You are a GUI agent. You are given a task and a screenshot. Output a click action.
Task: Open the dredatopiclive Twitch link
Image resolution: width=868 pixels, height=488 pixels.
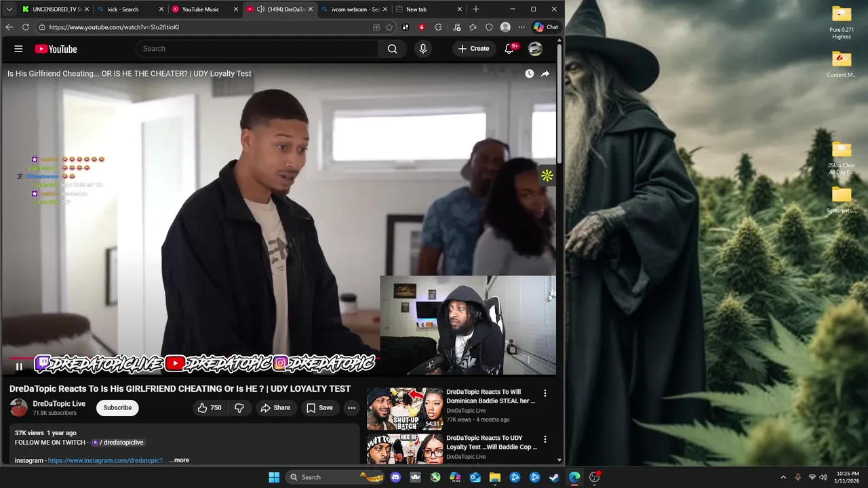(118, 443)
